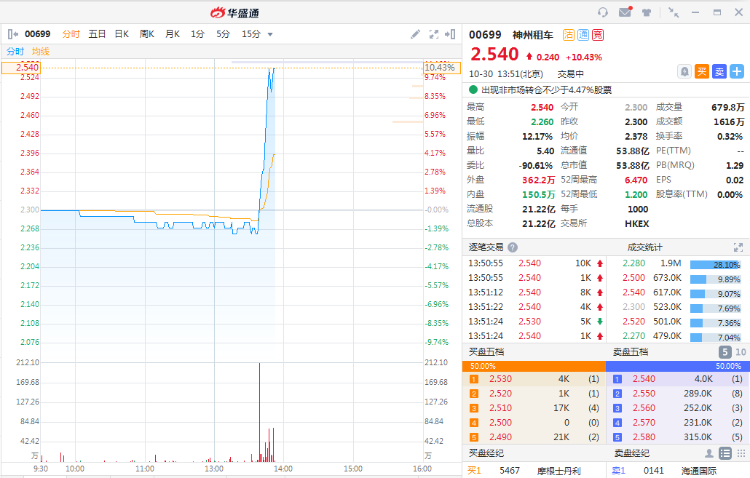Toggle the 分时 line legend
750x478 pixels.
(15, 51)
